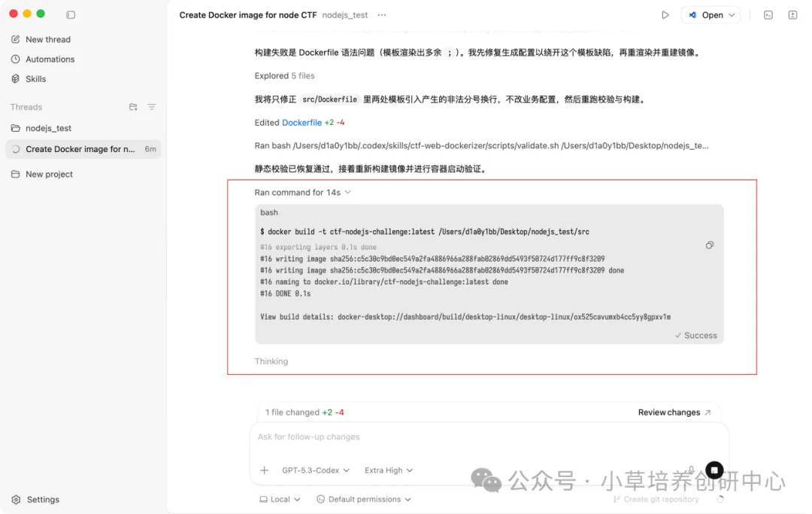This screenshot has width=812, height=514.
Task: Open the thread options ellipsis menu
Action: (x=382, y=15)
